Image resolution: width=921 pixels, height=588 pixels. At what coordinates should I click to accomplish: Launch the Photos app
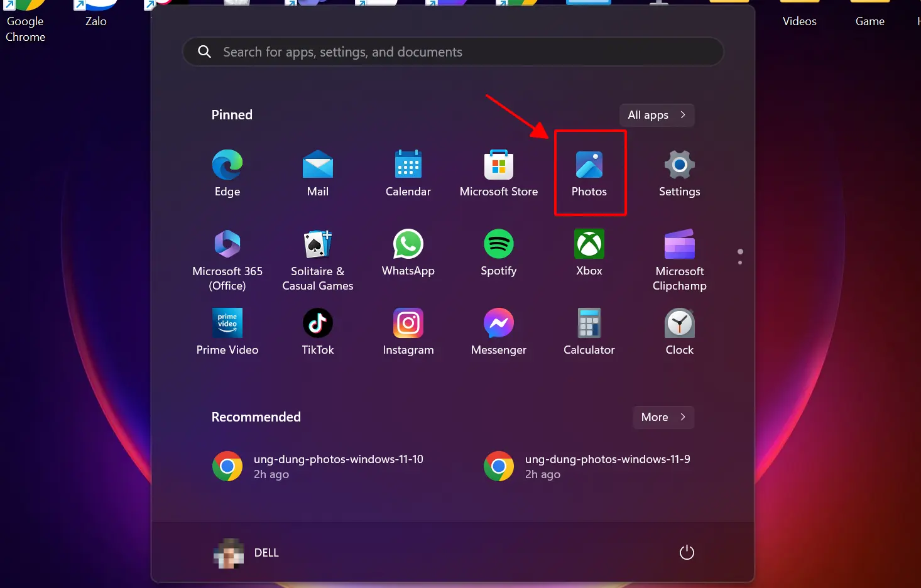(x=589, y=174)
